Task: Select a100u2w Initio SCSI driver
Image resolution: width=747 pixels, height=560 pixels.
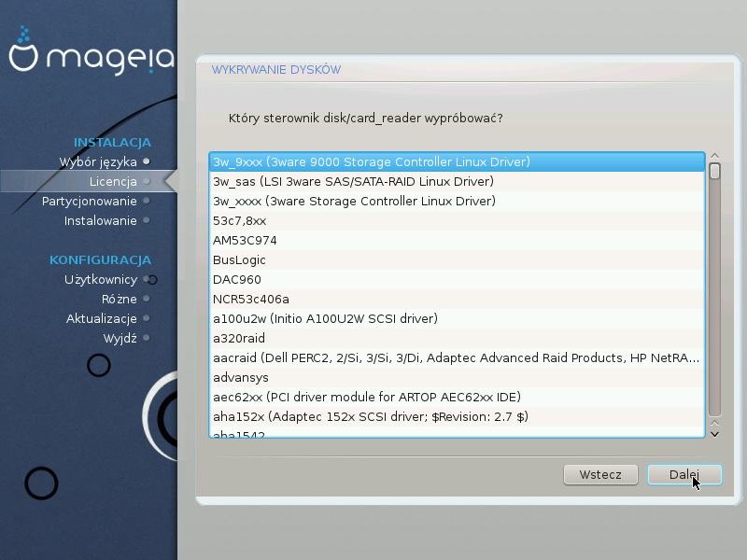Action: (457, 318)
